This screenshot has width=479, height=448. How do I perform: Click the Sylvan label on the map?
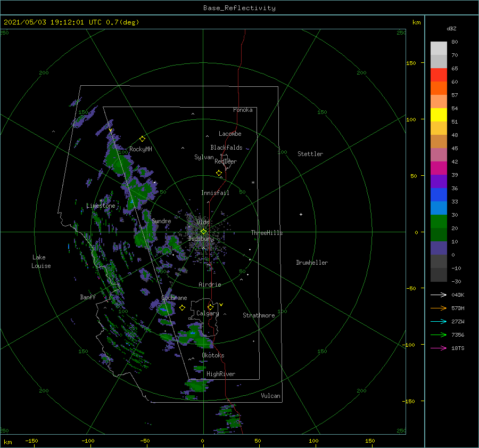204,157
